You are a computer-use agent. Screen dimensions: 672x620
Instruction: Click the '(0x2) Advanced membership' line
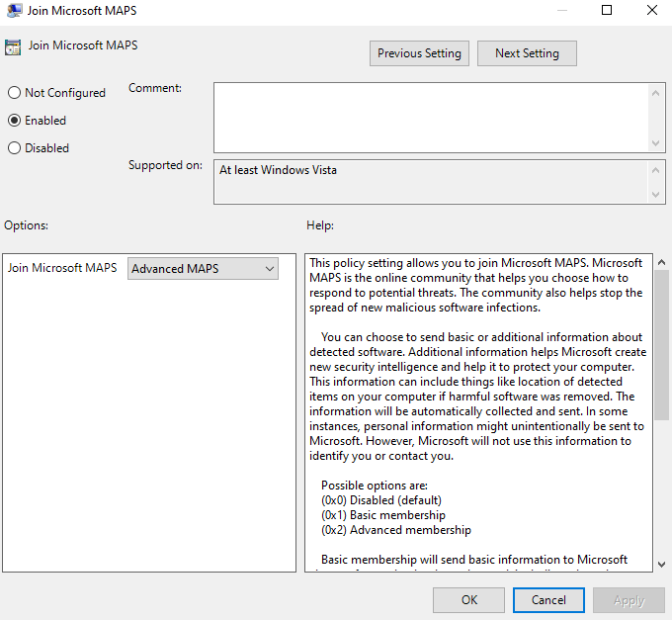[x=396, y=530]
